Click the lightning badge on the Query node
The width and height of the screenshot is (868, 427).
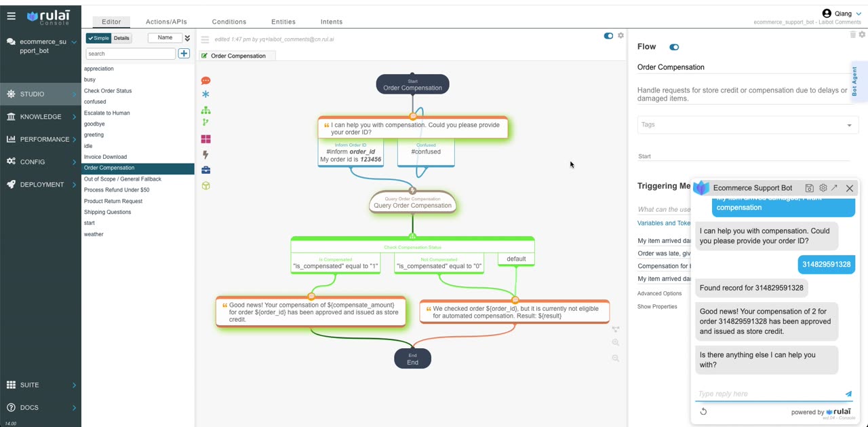tap(412, 191)
